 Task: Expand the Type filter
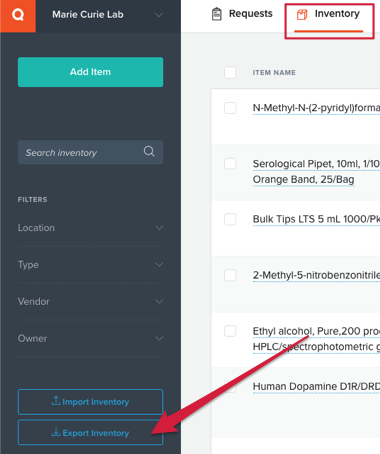pos(90,265)
